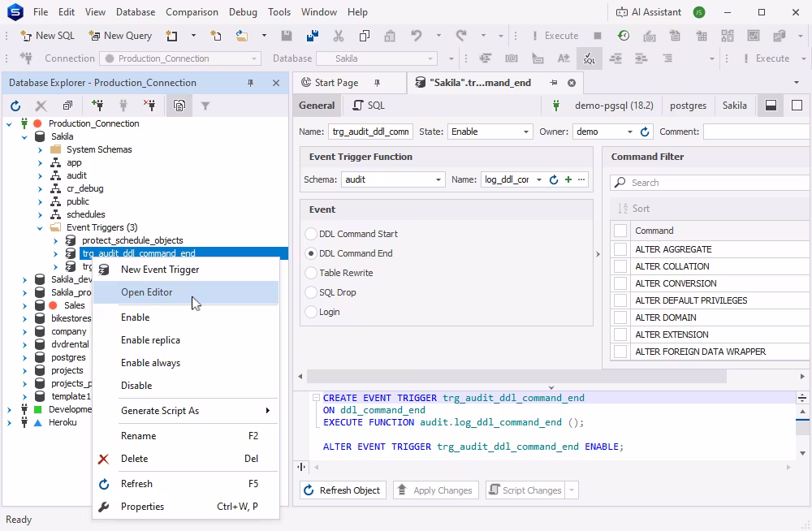Image resolution: width=812 pixels, height=531 pixels.
Task: Click the disconnect plug with red X icon
Action: [x=149, y=106]
